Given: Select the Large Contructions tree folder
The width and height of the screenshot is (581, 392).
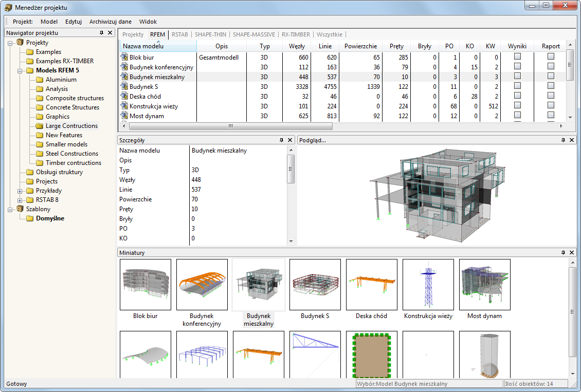Looking at the screenshot, I should click(x=71, y=126).
